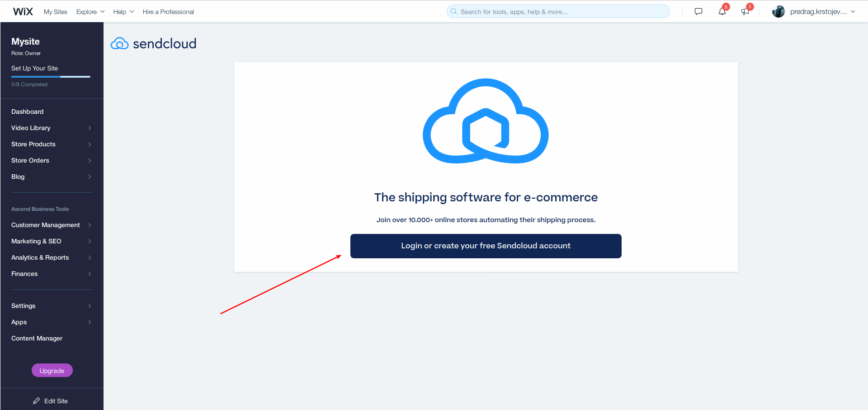Open the chat messages icon
The height and width of the screenshot is (410, 868).
click(x=698, y=11)
